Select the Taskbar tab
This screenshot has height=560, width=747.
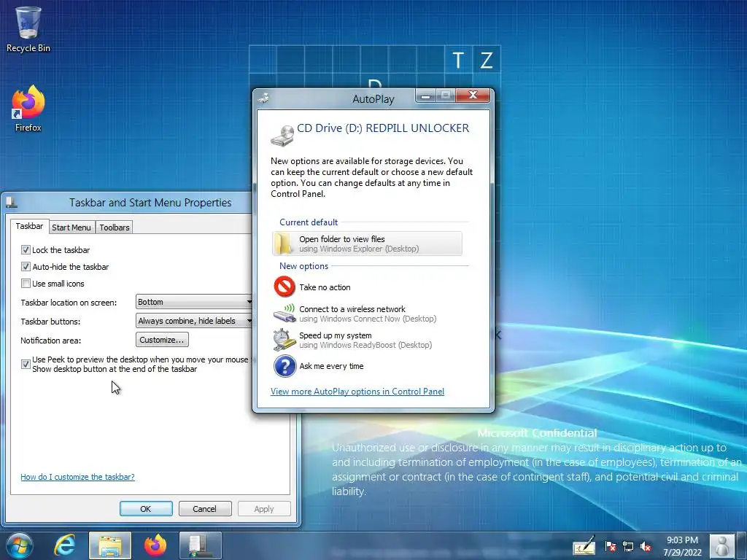point(29,226)
